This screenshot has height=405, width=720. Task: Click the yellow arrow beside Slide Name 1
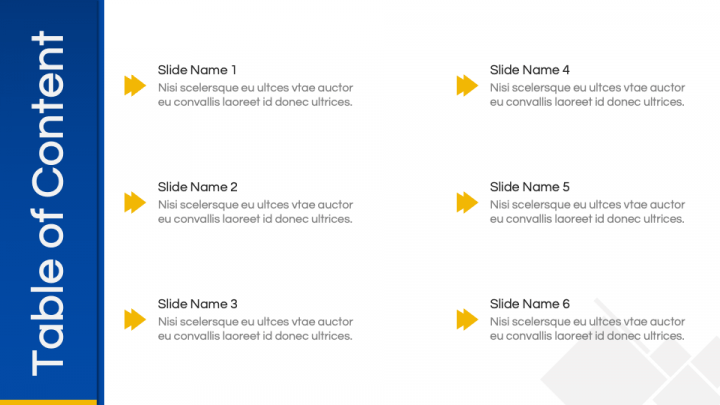point(135,85)
